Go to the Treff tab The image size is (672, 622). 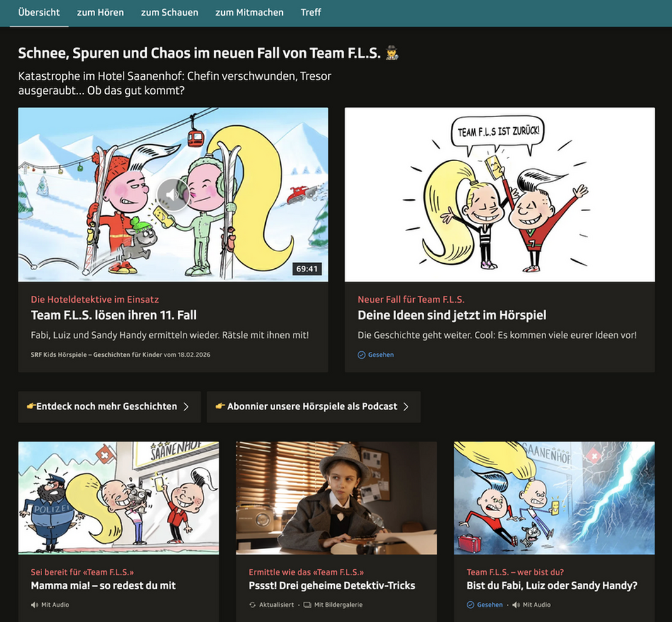(310, 13)
